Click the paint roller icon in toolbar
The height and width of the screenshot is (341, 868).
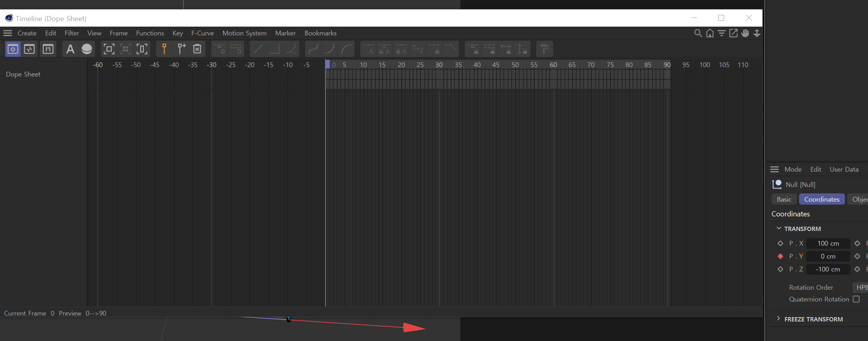[x=545, y=49]
